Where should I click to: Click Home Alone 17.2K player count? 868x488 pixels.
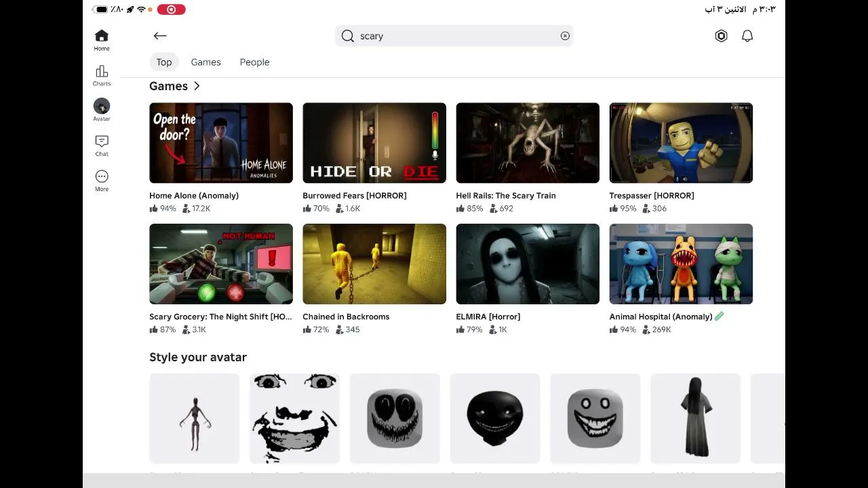point(197,209)
